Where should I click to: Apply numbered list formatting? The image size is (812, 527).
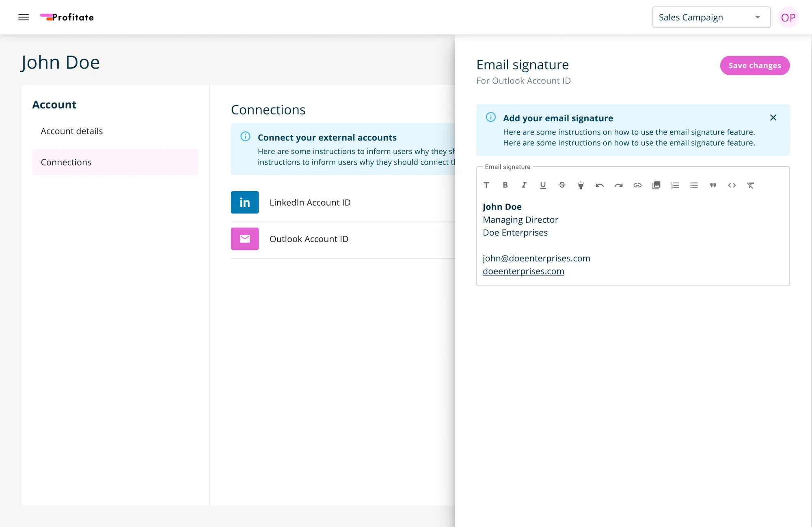click(675, 185)
